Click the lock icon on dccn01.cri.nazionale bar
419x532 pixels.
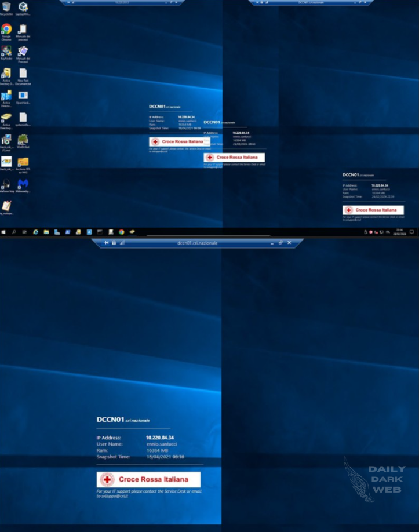coord(114,243)
